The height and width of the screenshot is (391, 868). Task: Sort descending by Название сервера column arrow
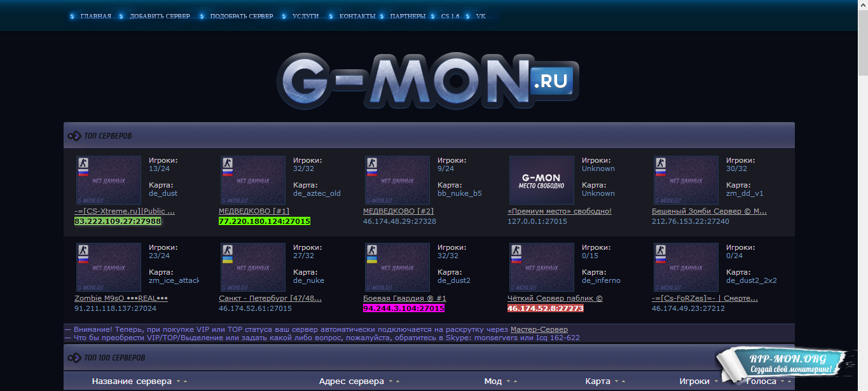pos(177,382)
